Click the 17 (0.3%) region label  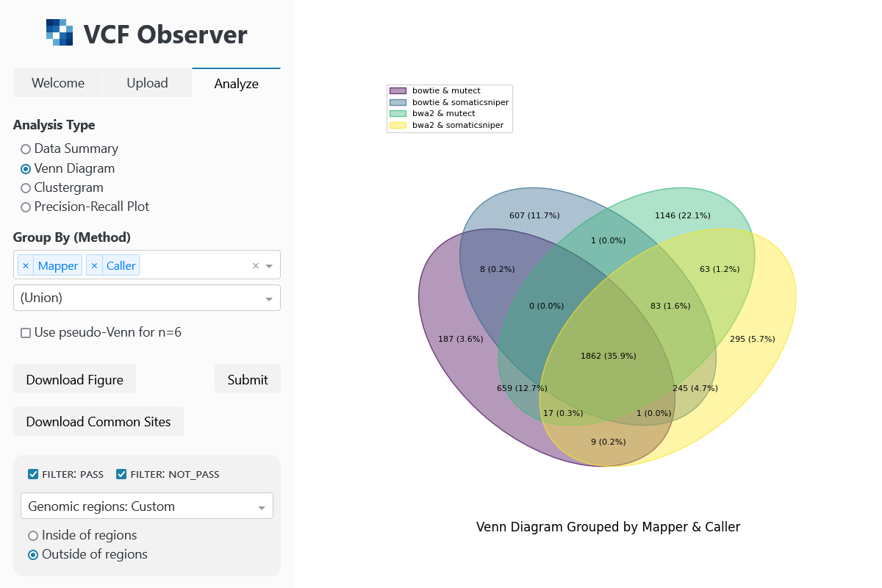tap(563, 413)
